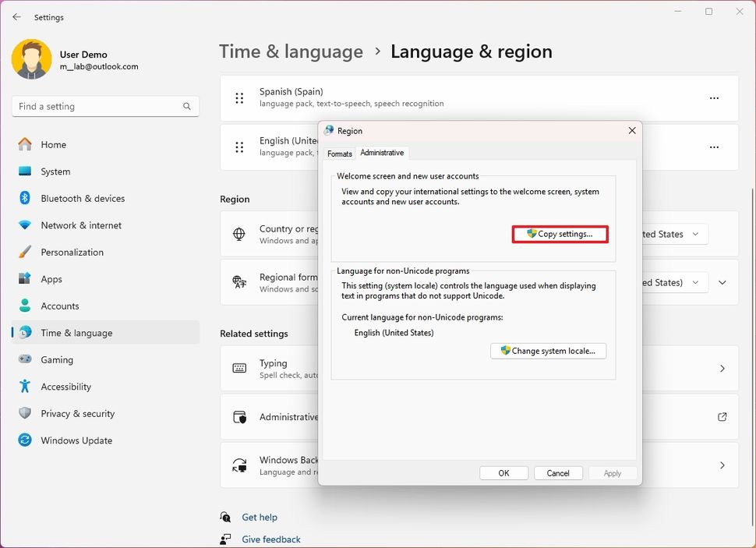Open Bluetooth & devices settings
Screen dimensions: 756x548
[81, 198]
